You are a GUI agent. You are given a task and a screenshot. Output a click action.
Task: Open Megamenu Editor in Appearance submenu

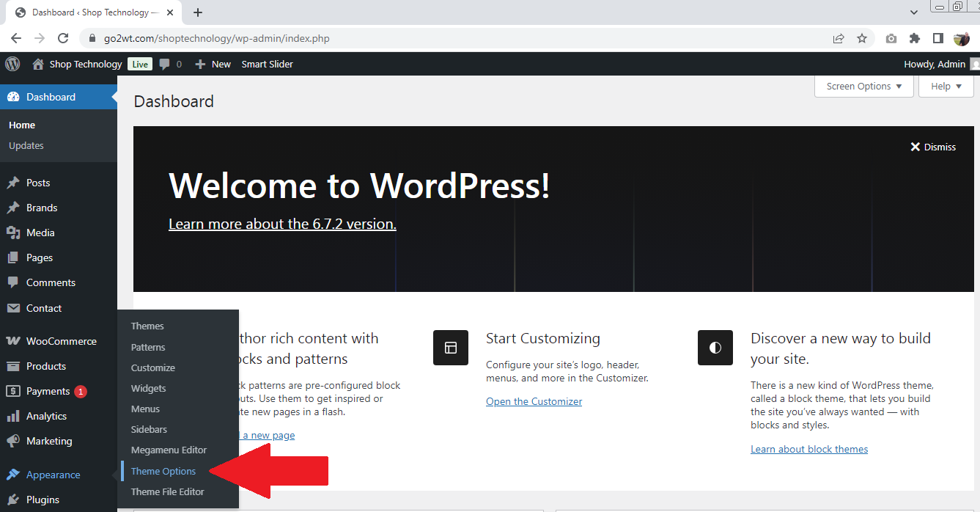169,450
